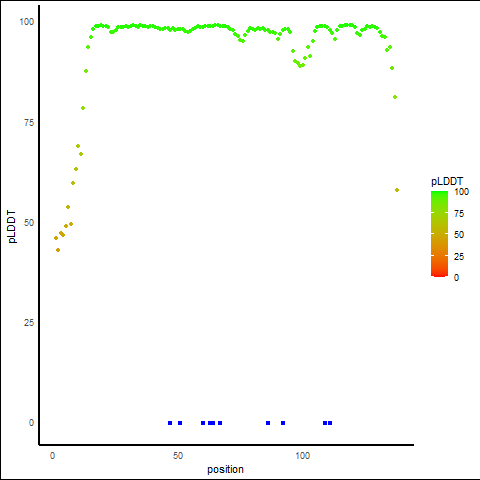Click the x-axis title position
The width and height of the screenshot is (480, 480).
(225, 469)
